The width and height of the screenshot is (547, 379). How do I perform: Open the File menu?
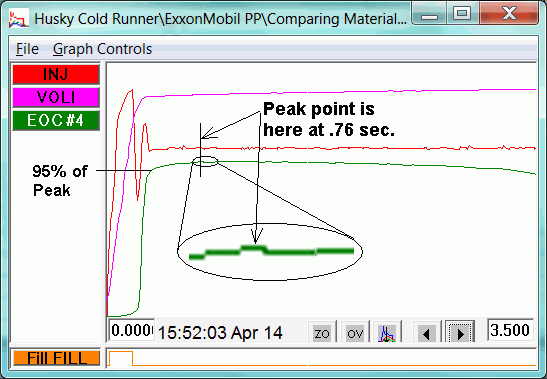[27, 49]
